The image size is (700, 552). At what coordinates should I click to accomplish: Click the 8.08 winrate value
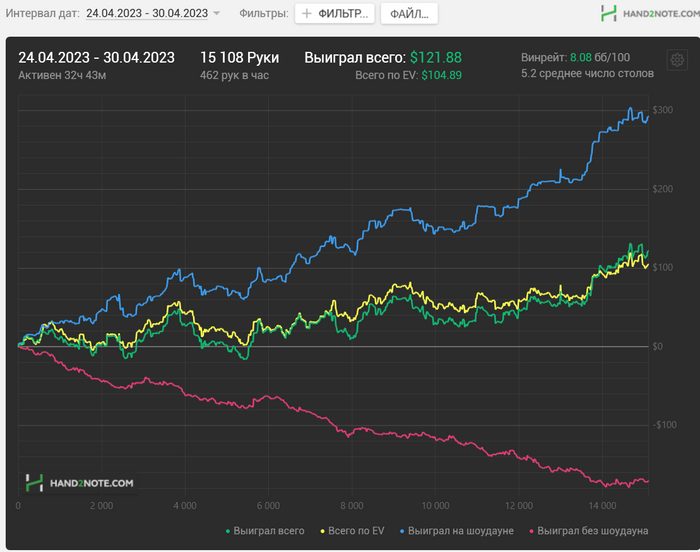[x=580, y=58]
